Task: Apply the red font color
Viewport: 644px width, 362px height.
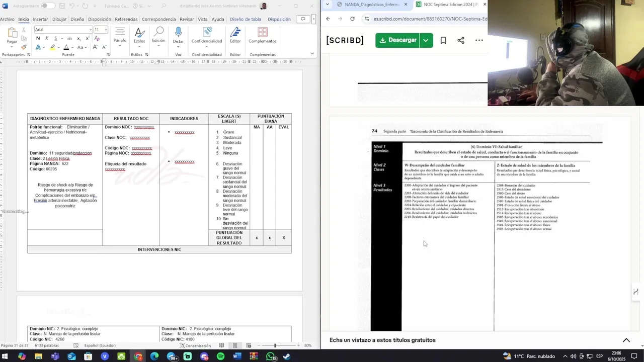Action: click(66, 47)
